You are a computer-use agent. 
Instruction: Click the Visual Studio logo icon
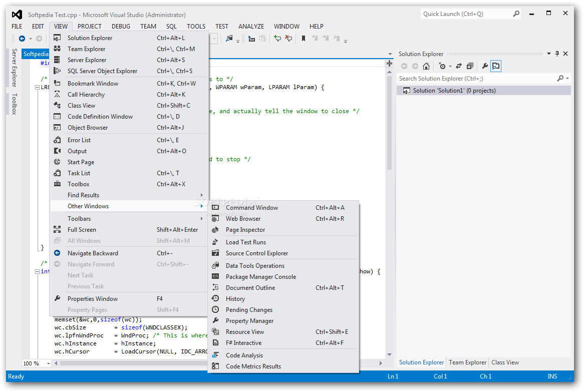17,15
